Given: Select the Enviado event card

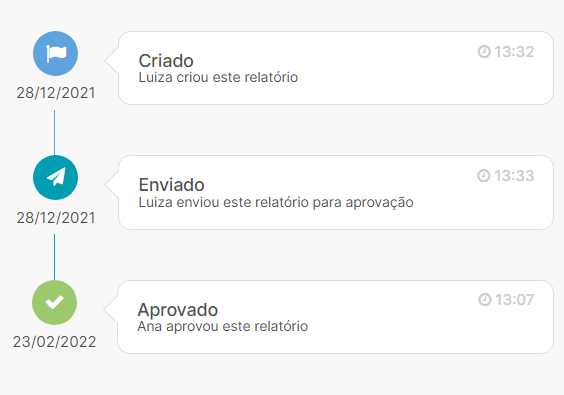Looking at the screenshot, I should point(336,192).
